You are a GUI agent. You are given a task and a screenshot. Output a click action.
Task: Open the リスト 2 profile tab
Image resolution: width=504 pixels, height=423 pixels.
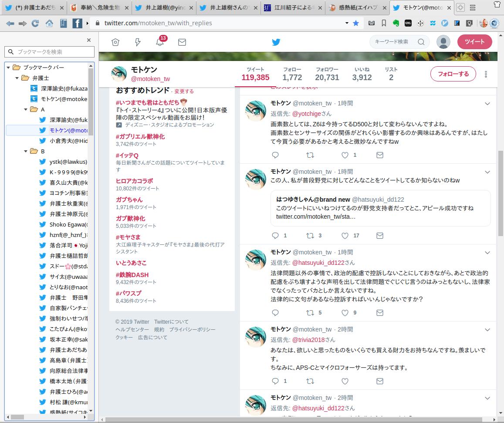391,74
